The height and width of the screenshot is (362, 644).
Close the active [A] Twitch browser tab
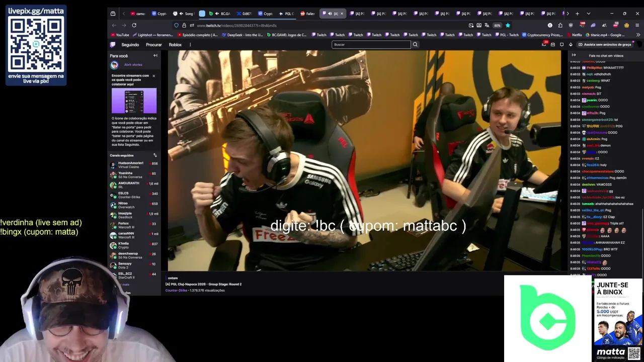[x=342, y=14]
